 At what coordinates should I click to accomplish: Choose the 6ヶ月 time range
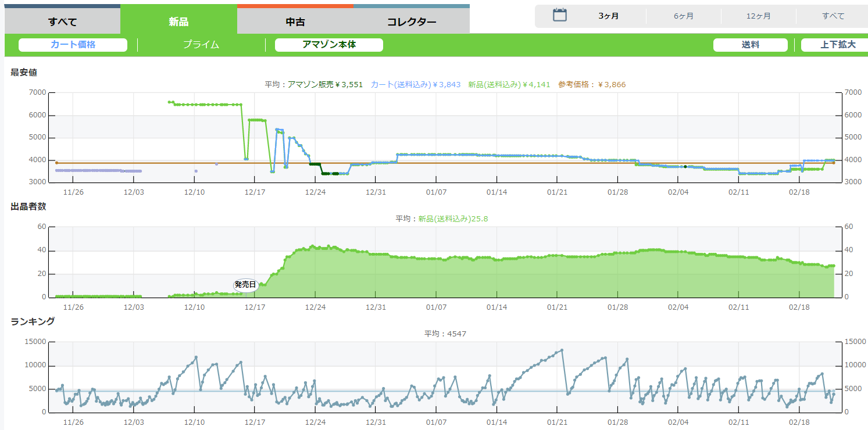[x=684, y=16]
